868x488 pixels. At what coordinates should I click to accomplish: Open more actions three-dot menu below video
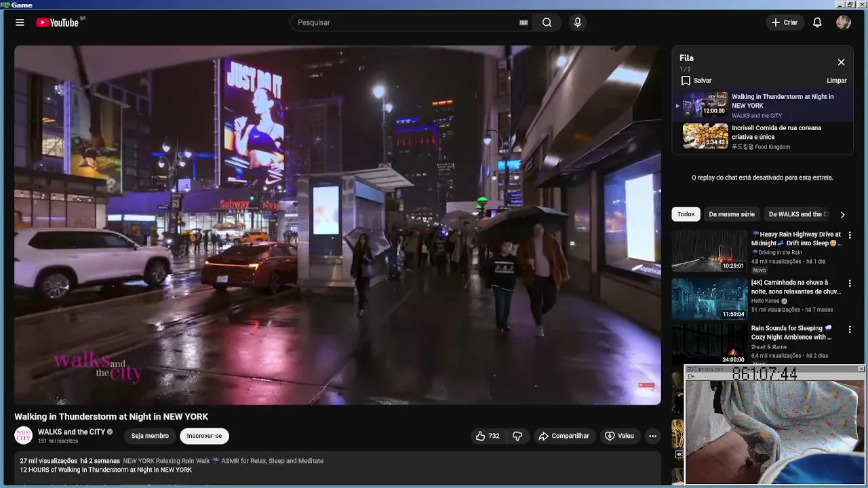pos(652,436)
